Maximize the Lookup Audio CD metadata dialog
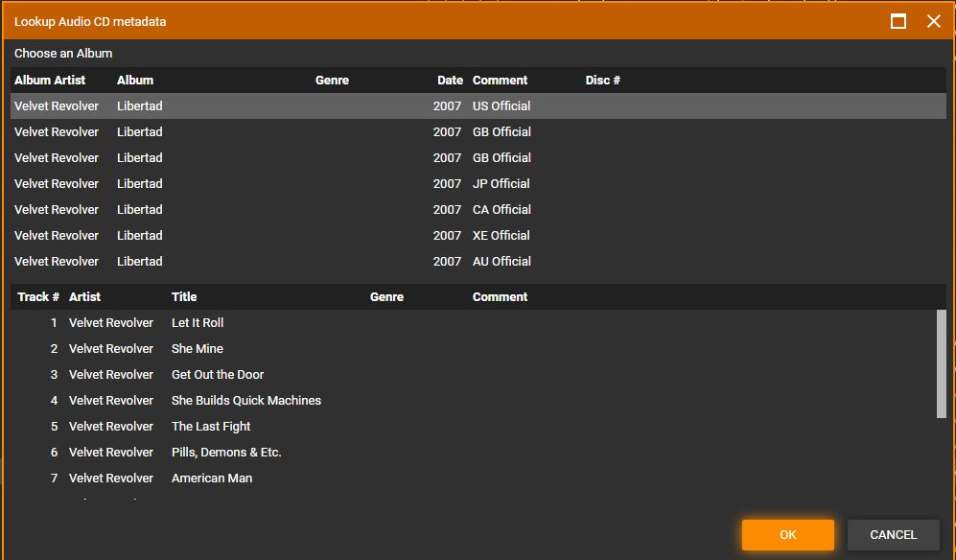Screen dimensions: 956x560 pyautogui.click(x=898, y=21)
